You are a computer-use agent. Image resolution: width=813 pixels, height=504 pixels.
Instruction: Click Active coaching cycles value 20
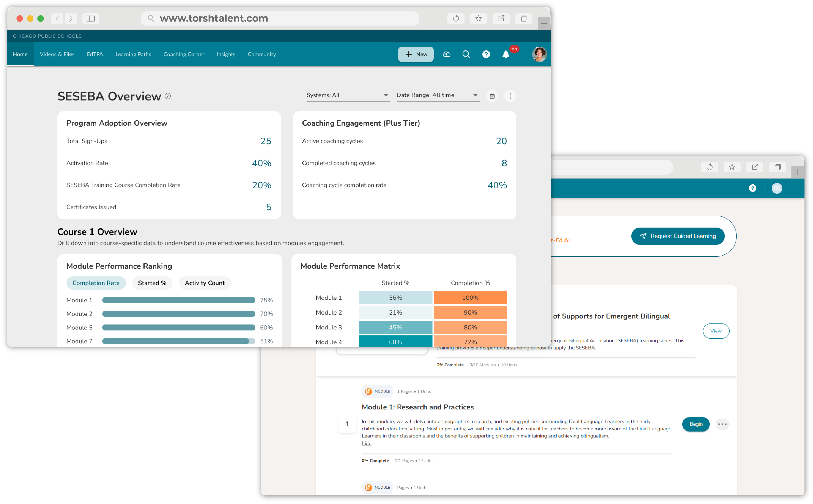point(501,141)
